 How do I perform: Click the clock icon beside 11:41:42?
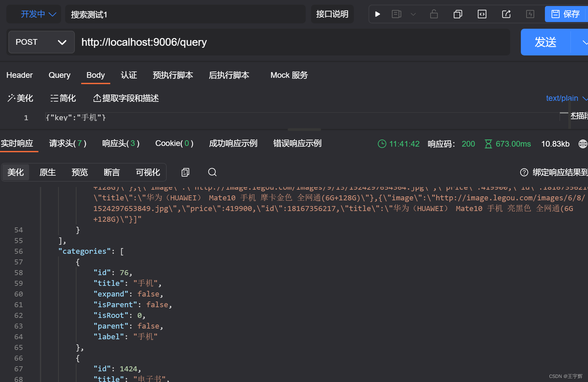coord(382,144)
